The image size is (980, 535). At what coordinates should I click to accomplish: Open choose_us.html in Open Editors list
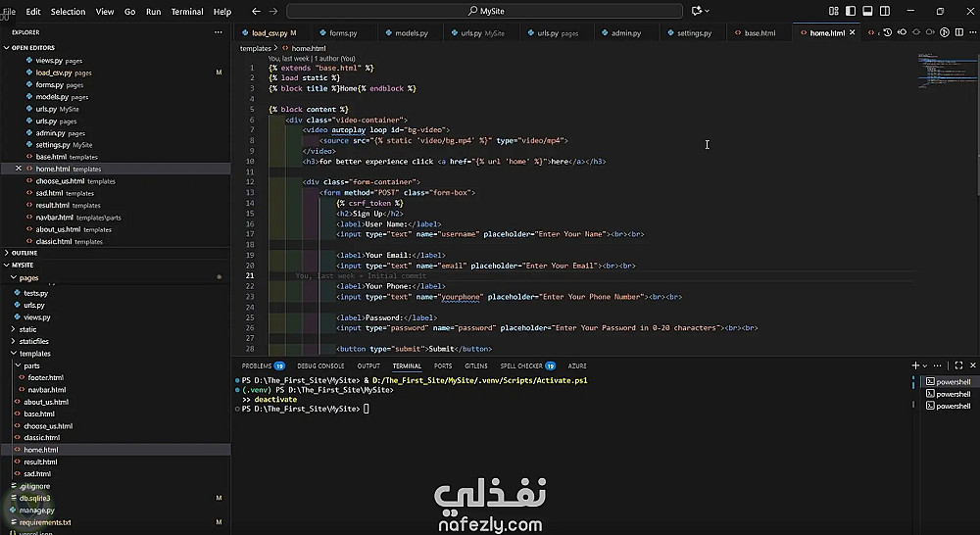pyautogui.click(x=60, y=181)
